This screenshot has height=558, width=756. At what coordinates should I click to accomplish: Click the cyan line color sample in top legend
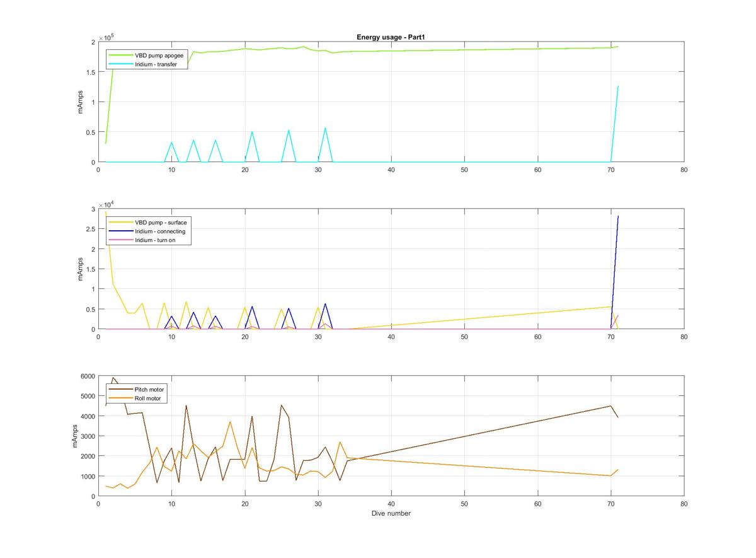click(121, 64)
